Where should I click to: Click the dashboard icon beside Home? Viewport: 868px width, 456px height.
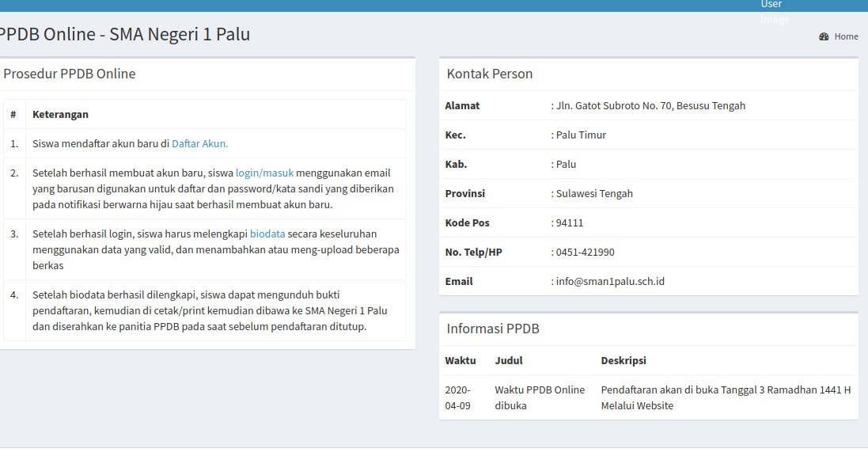point(824,36)
